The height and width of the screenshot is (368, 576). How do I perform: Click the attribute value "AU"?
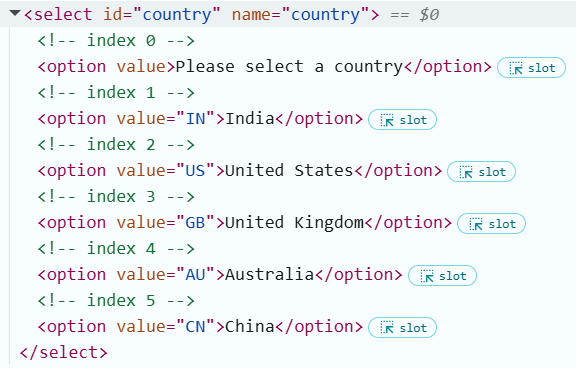[195, 274]
